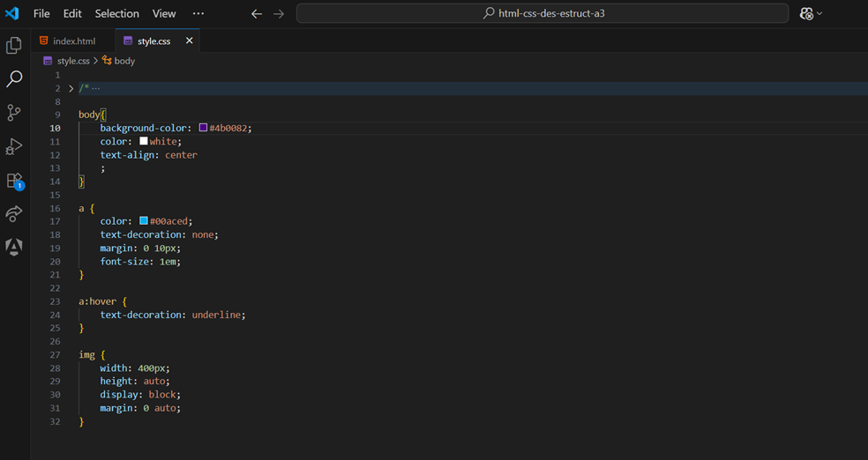Click line number 16 in gutter
Screen dimensions: 868x460
pyautogui.click(x=55, y=209)
